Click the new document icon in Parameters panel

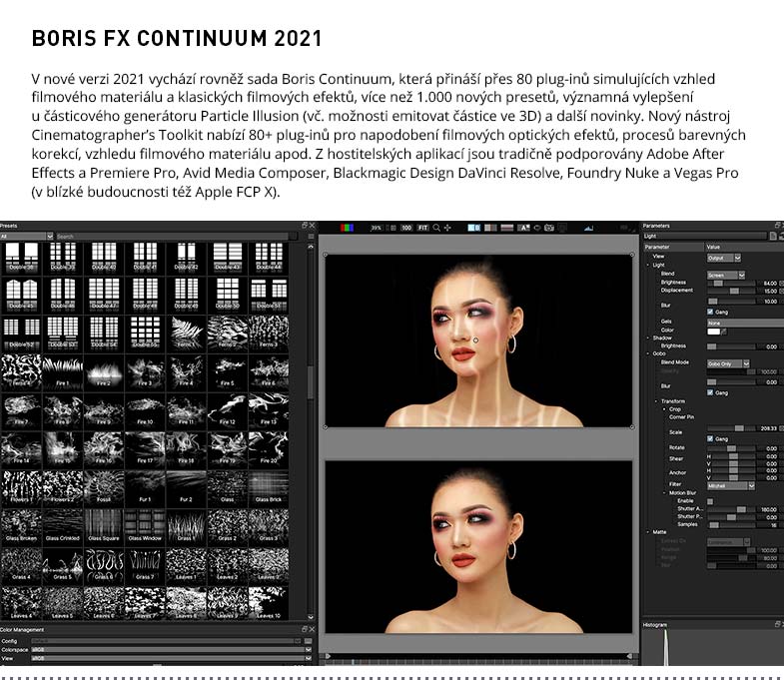tap(773, 236)
